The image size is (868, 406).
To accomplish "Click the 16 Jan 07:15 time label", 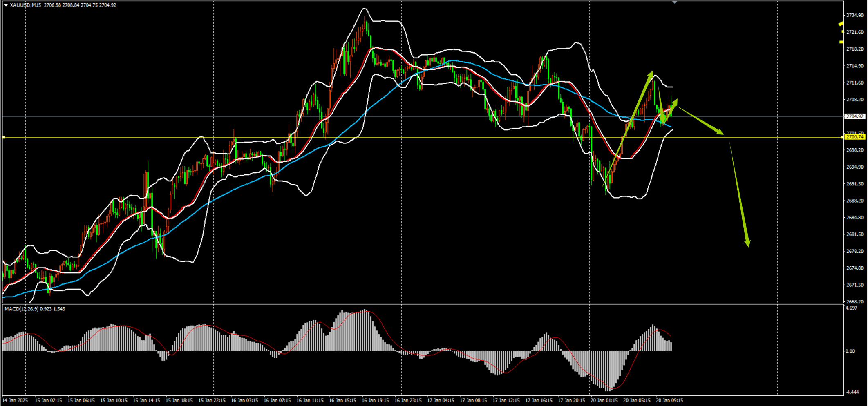I will coord(277,400).
